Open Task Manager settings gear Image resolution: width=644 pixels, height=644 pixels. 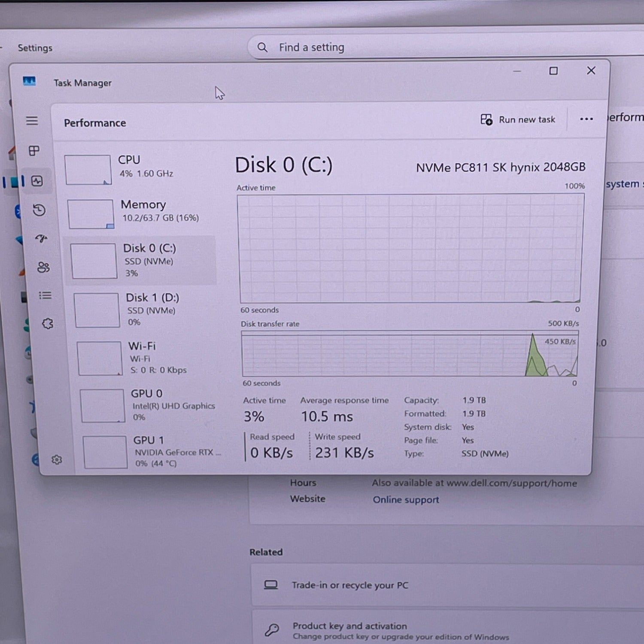click(x=57, y=460)
